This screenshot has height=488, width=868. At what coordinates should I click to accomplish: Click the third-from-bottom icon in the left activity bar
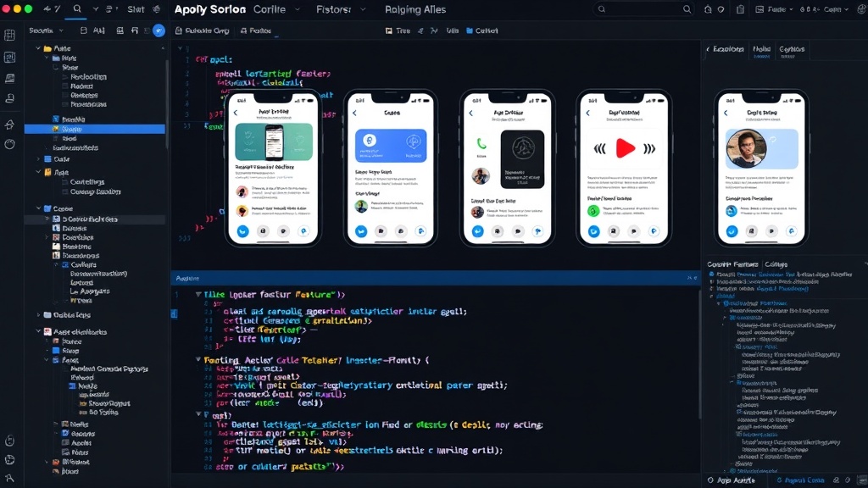[x=9, y=441]
